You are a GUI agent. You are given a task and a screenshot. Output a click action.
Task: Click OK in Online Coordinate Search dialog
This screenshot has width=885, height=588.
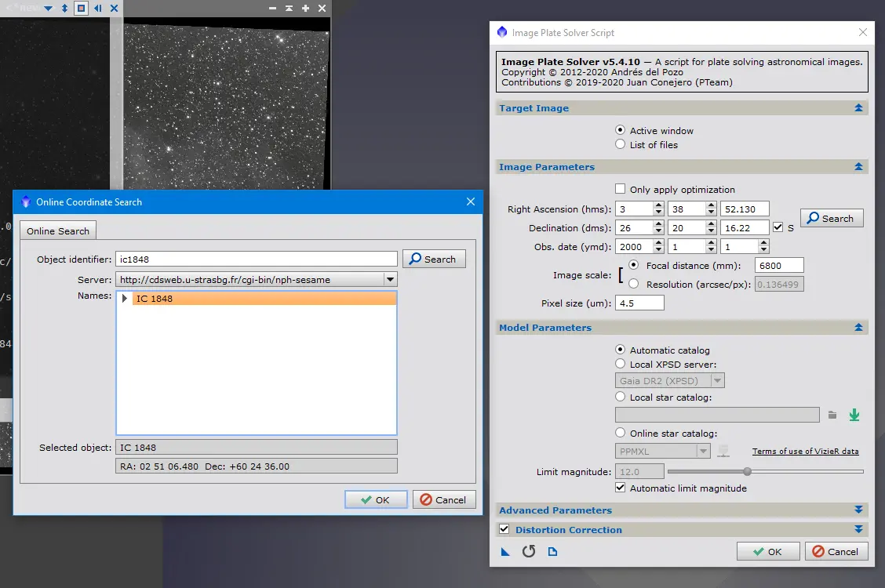pos(376,499)
